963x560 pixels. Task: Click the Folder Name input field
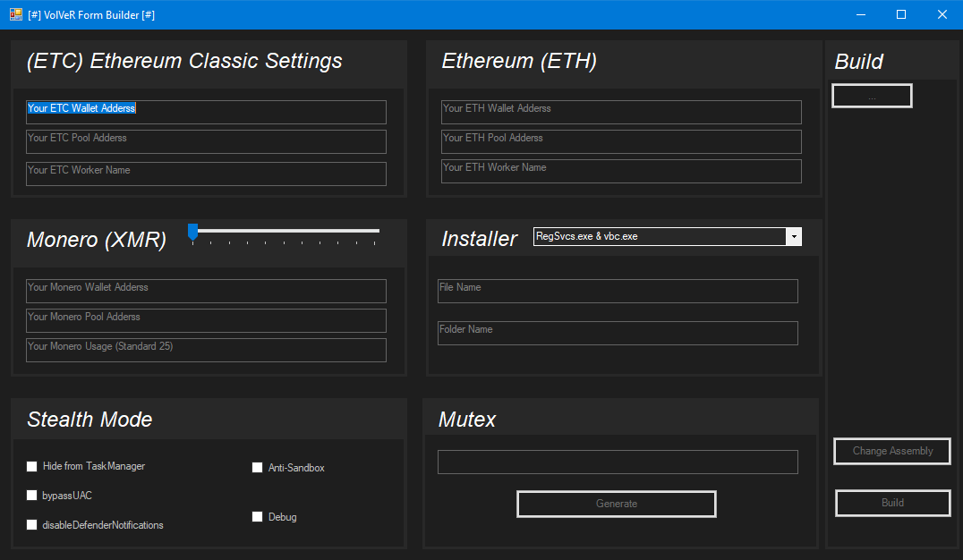coord(618,334)
